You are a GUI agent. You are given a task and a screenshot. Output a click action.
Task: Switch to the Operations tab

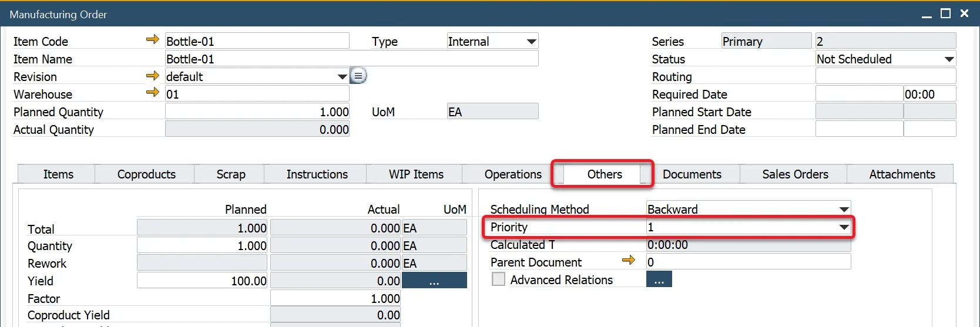pyautogui.click(x=512, y=174)
